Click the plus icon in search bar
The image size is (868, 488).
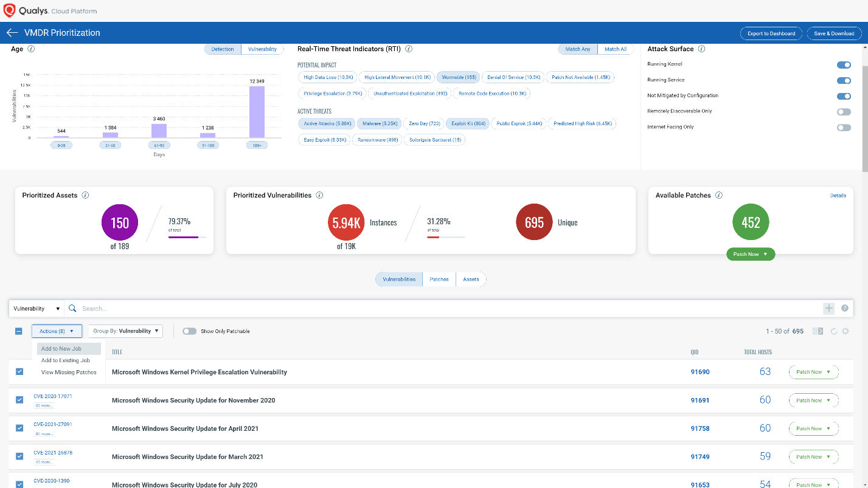click(828, 308)
